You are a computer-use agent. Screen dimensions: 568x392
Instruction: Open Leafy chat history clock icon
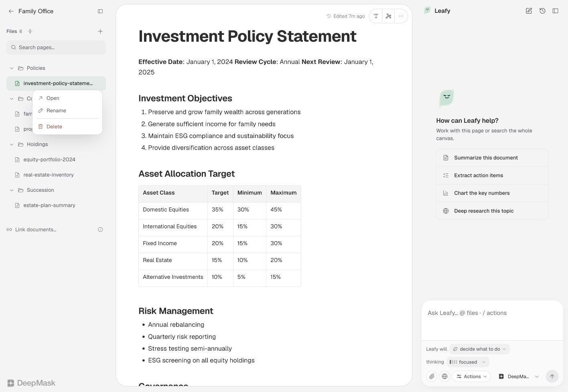pos(542,11)
